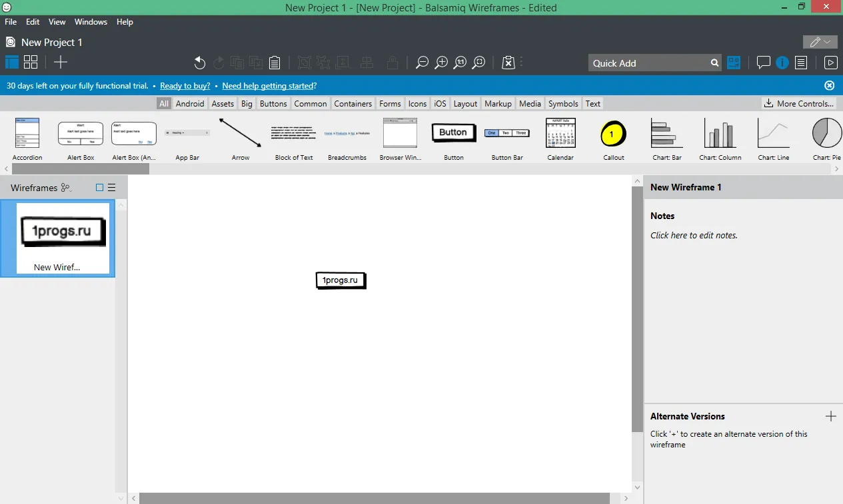Click the Paste clipboard icon
This screenshot has width=843, height=504.
(x=275, y=63)
